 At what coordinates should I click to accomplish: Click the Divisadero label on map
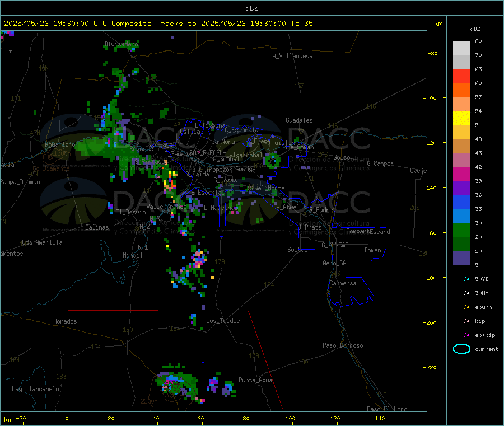(x=121, y=44)
